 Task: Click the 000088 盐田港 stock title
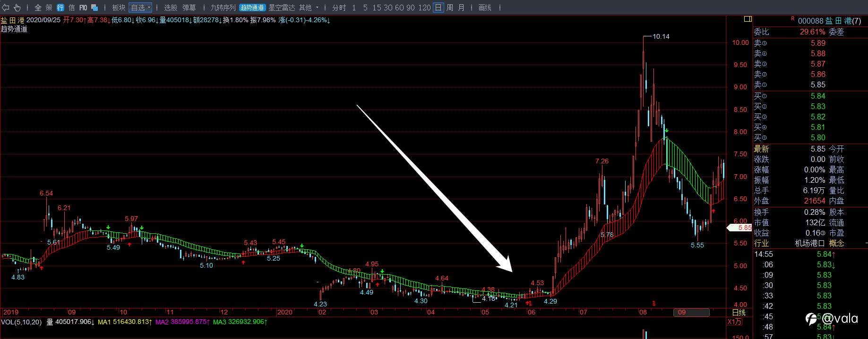(x=829, y=21)
